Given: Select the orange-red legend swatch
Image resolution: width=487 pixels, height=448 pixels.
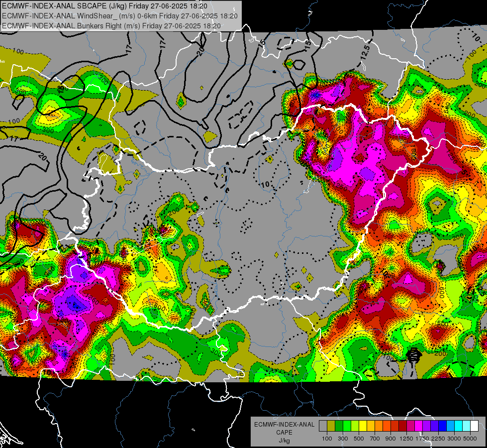Looking at the screenshot, I should tap(387, 426).
